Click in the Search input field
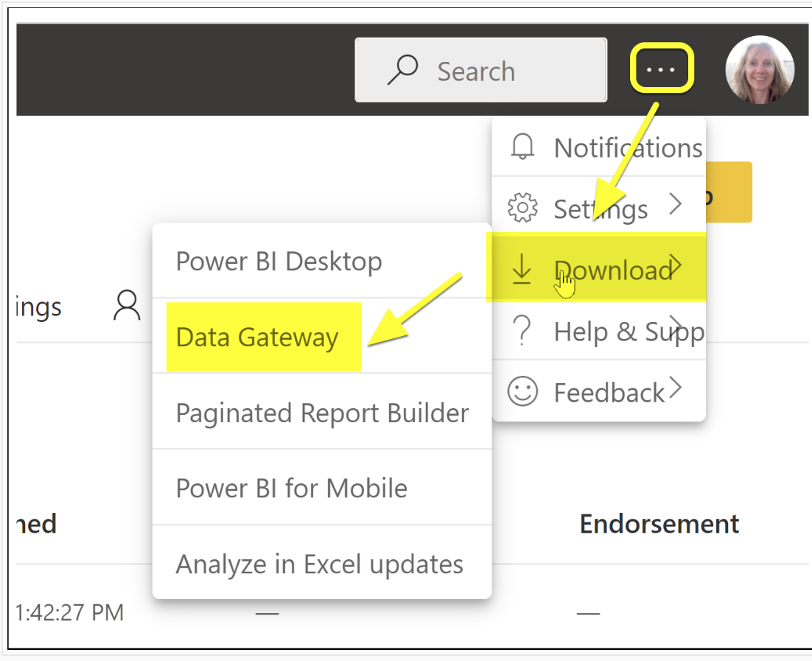 [480, 70]
